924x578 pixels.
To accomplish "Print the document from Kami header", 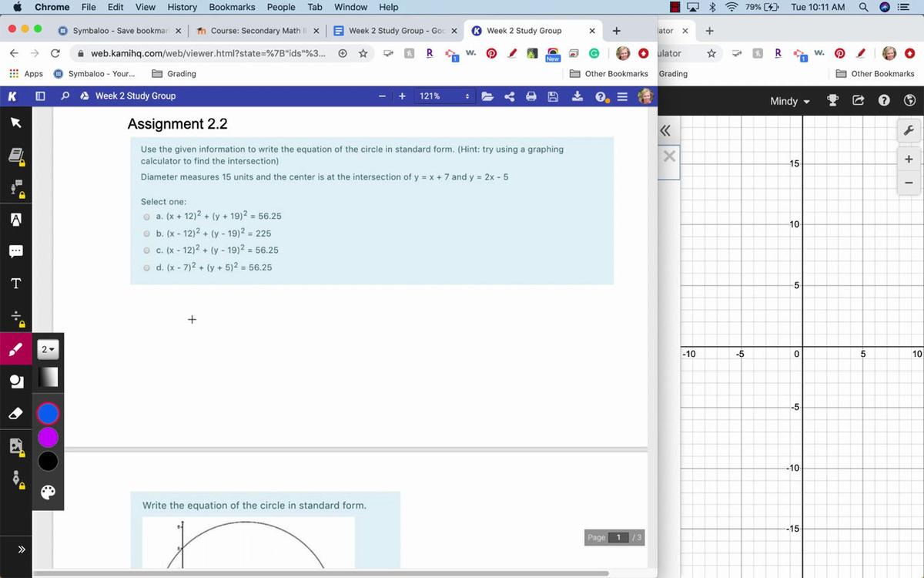I will [x=531, y=96].
